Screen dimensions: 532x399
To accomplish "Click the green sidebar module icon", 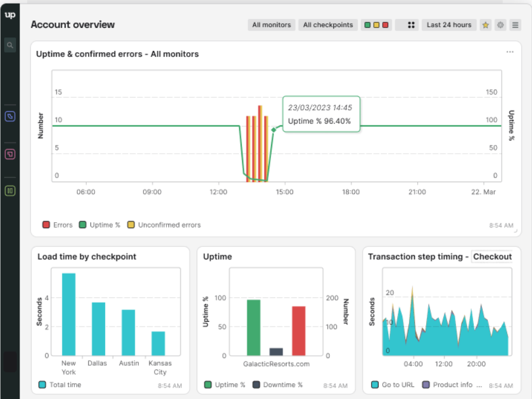I will pos(10,191).
